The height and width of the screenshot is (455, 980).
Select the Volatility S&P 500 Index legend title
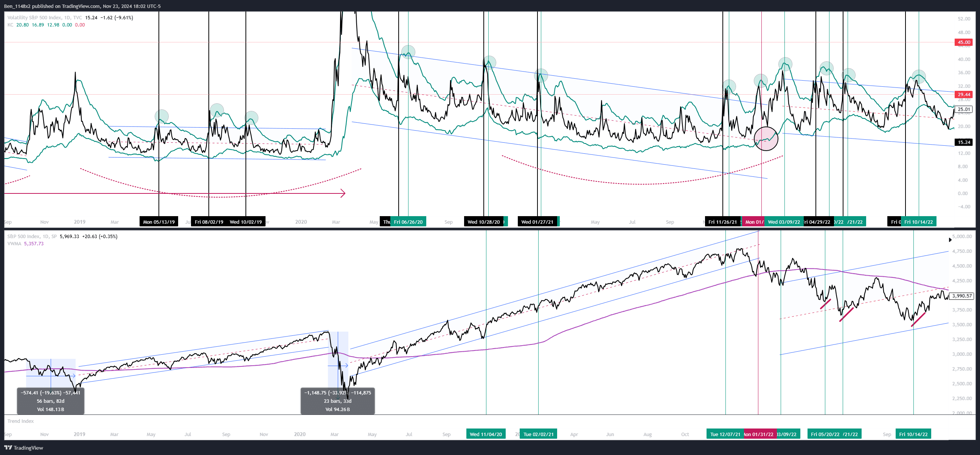(x=45, y=17)
